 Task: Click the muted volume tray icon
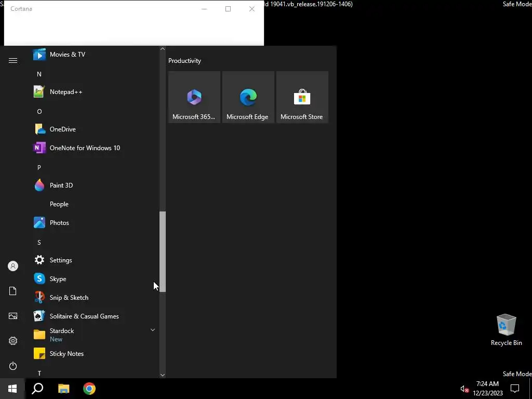(464, 389)
